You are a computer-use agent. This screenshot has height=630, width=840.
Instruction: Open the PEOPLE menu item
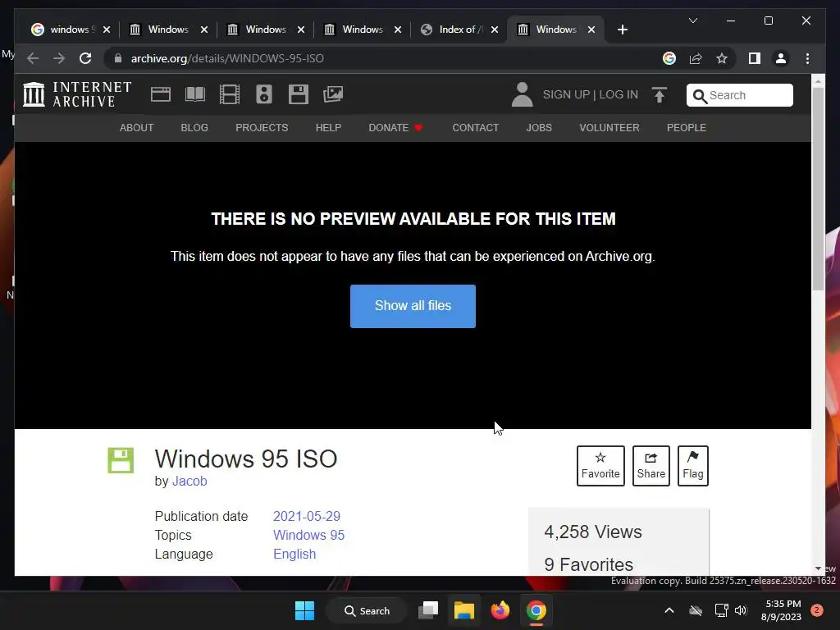(687, 127)
